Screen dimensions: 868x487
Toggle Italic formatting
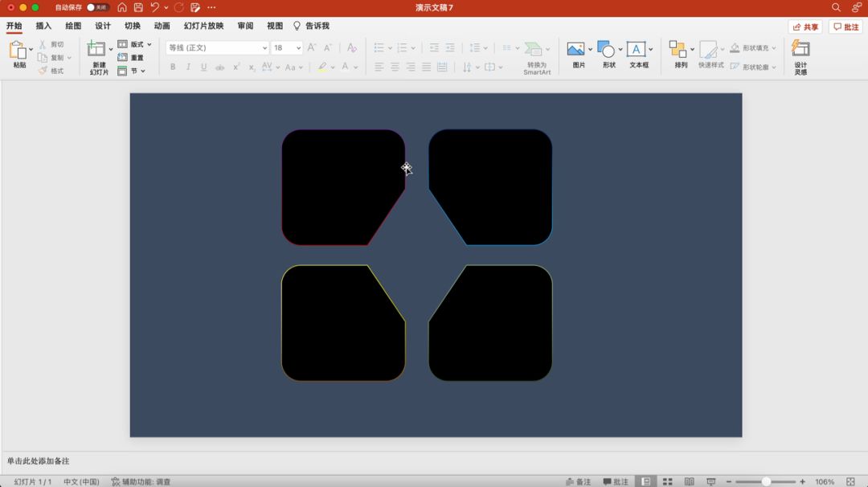[x=188, y=67]
